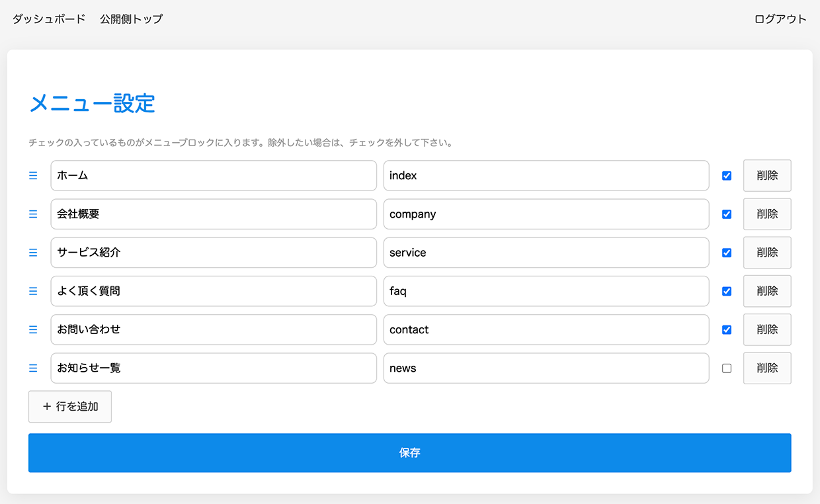Screen dimensions: 820x504
Task: Click into the company slug text field
Action: (546, 214)
